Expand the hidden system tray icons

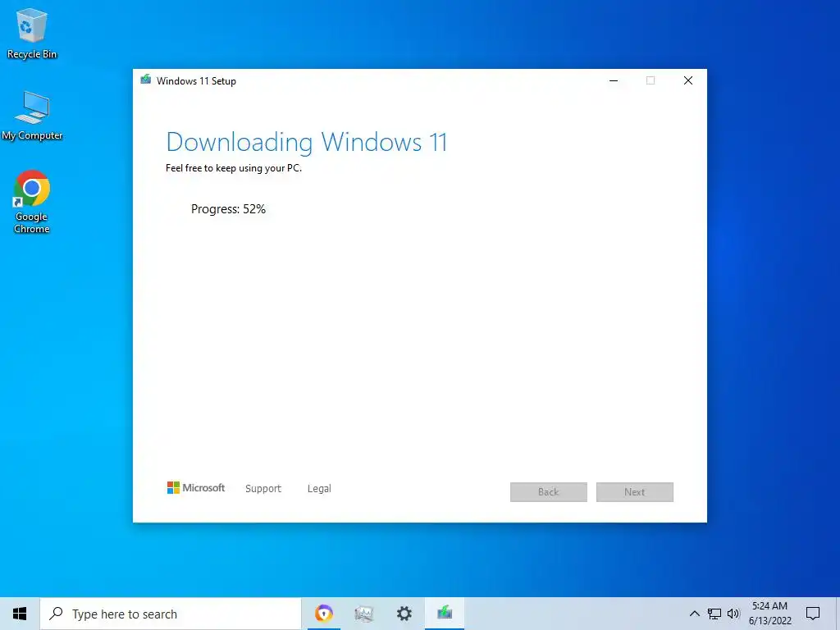[x=694, y=614]
